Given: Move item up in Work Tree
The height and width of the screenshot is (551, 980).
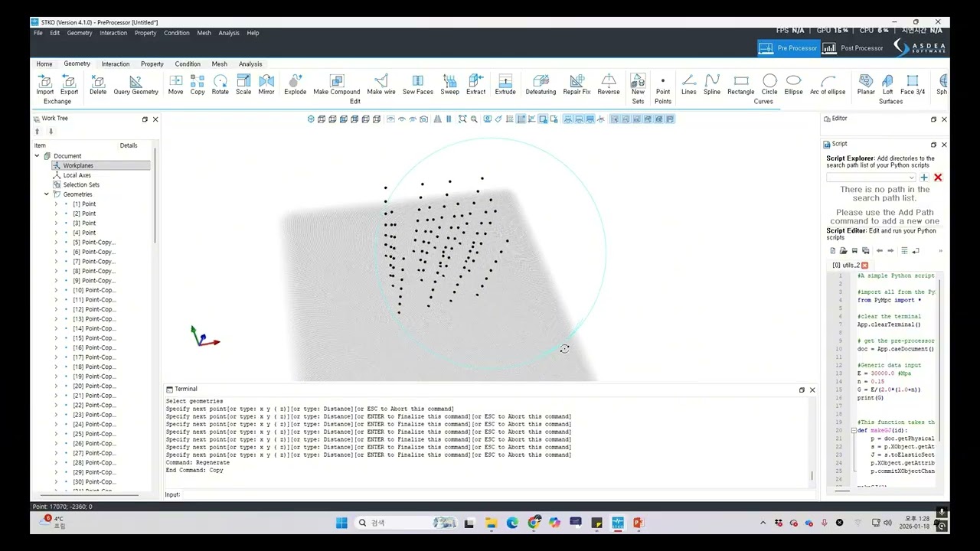Looking at the screenshot, I should (x=37, y=132).
